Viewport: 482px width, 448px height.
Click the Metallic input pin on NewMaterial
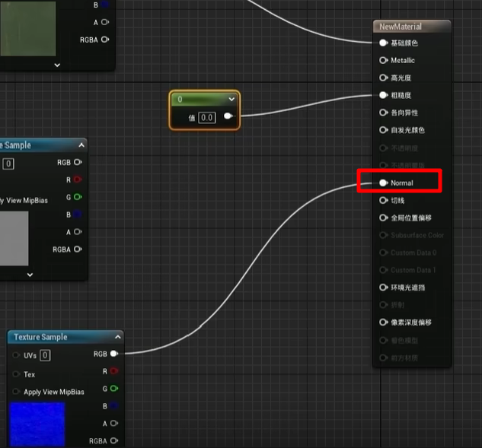point(383,60)
